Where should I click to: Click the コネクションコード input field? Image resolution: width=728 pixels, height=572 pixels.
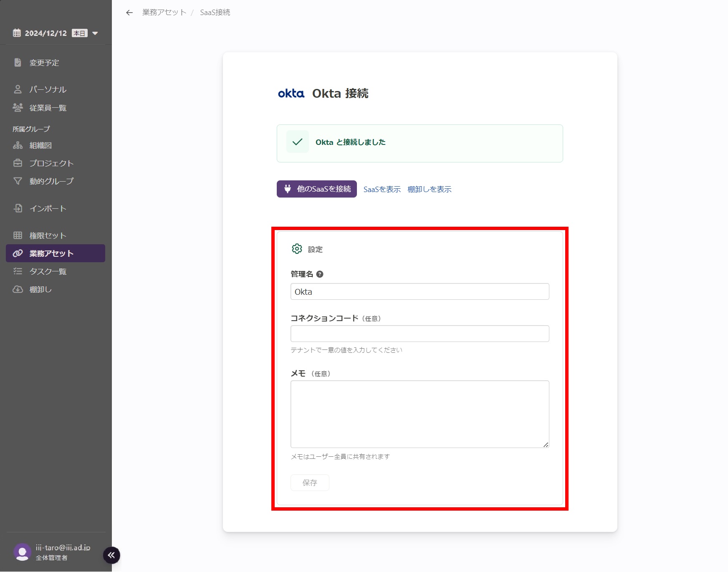(x=420, y=334)
